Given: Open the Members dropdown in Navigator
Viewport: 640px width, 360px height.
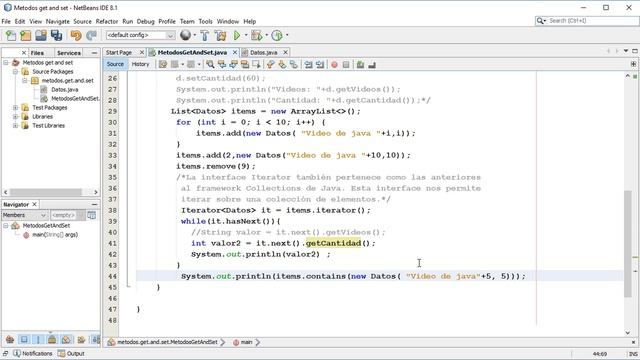Looking at the screenshot, I should point(25,215).
